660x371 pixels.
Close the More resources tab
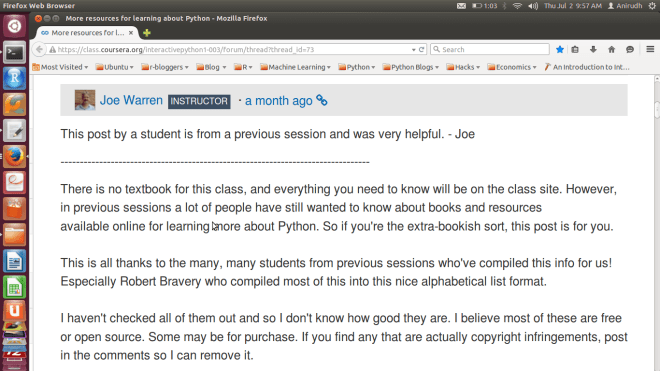point(131,32)
